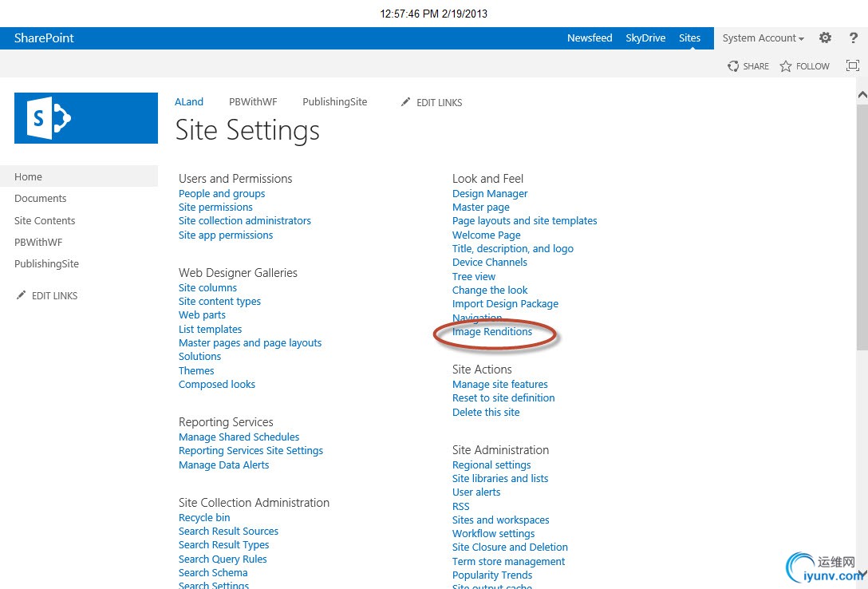Screen dimensions: 868x589
Task: Click the sidebar EDIT LINKS pencil icon
Action: pos(21,295)
